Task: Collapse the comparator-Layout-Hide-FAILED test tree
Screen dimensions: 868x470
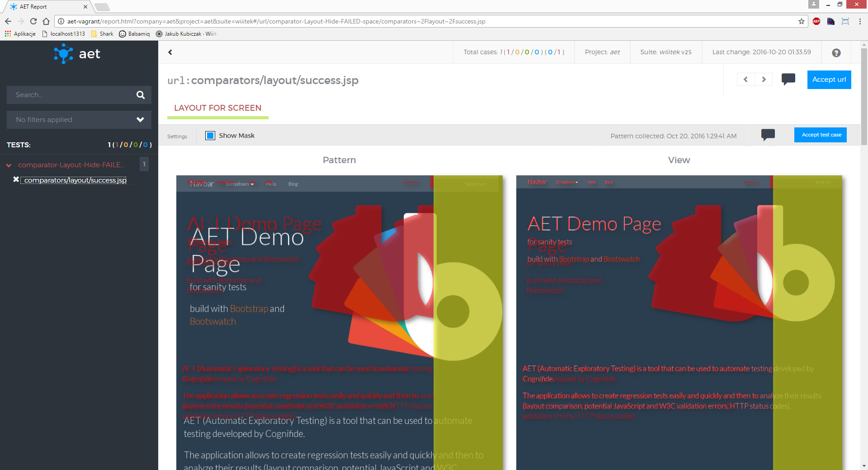Action: 9,165
